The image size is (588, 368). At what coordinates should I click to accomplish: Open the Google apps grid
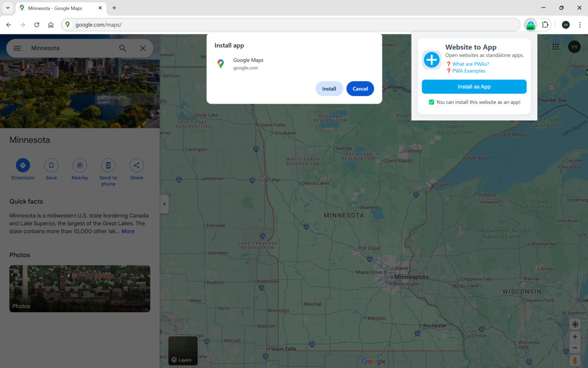point(556,47)
